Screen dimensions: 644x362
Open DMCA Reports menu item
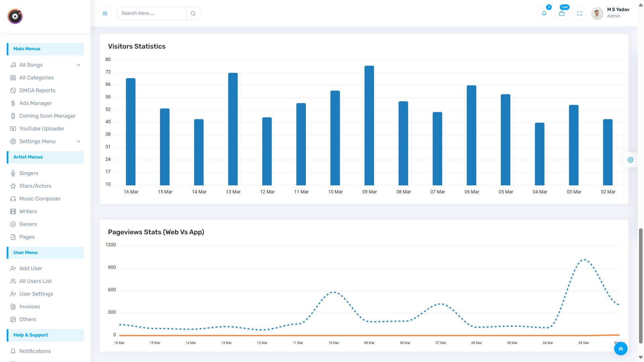pos(37,90)
